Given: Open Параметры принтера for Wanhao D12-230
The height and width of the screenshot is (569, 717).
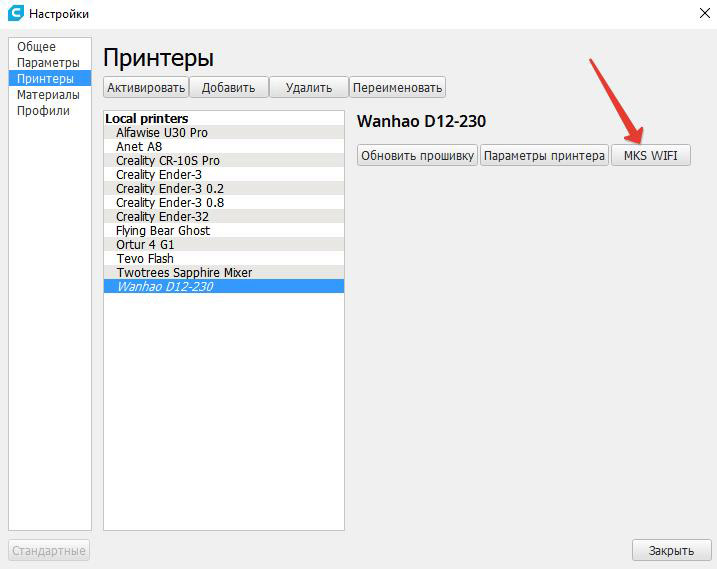Looking at the screenshot, I should (544, 155).
